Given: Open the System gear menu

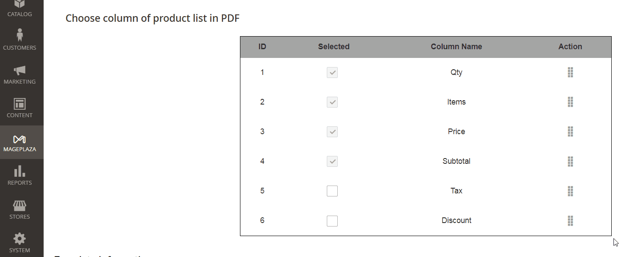Looking at the screenshot, I should (x=20, y=242).
